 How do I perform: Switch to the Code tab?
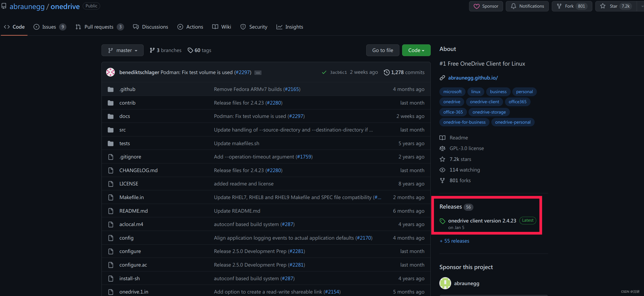point(14,27)
